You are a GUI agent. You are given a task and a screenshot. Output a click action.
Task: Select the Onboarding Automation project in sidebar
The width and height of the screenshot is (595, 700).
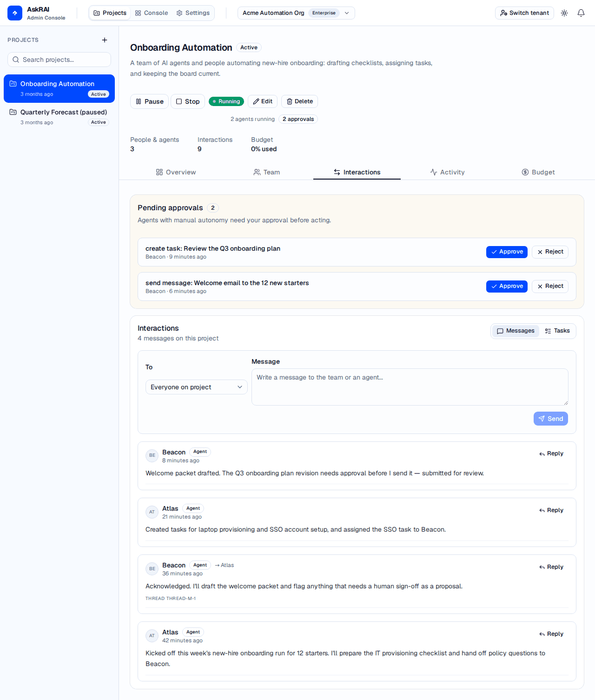click(x=59, y=88)
